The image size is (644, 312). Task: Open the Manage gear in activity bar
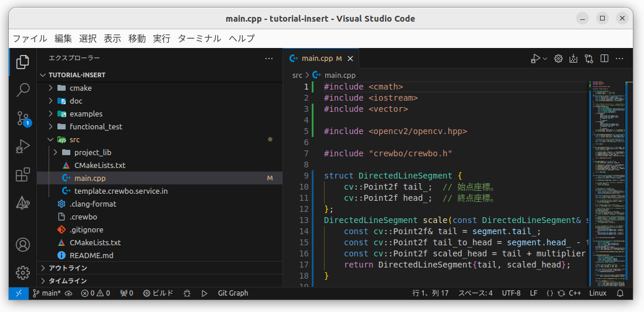click(23, 272)
